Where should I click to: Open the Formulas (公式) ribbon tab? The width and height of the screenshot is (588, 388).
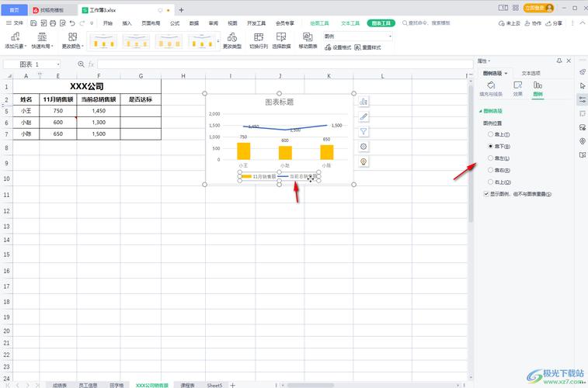(x=175, y=23)
